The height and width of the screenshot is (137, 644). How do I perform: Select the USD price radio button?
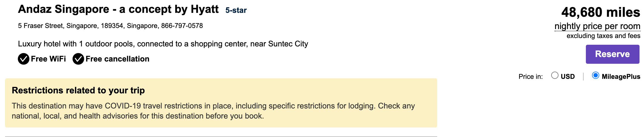[555, 75]
